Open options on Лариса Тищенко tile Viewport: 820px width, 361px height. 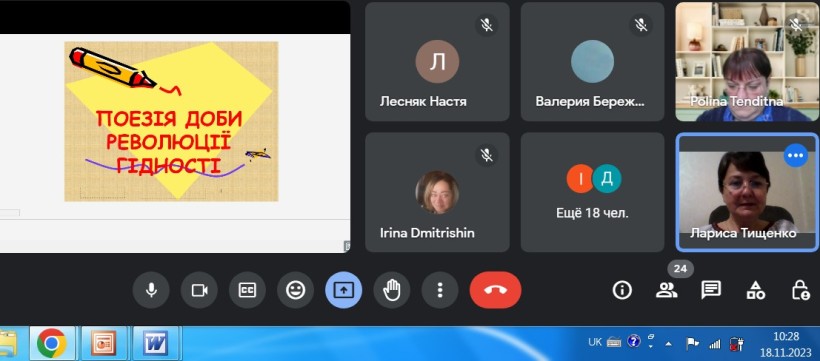pyautogui.click(x=795, y=155)
